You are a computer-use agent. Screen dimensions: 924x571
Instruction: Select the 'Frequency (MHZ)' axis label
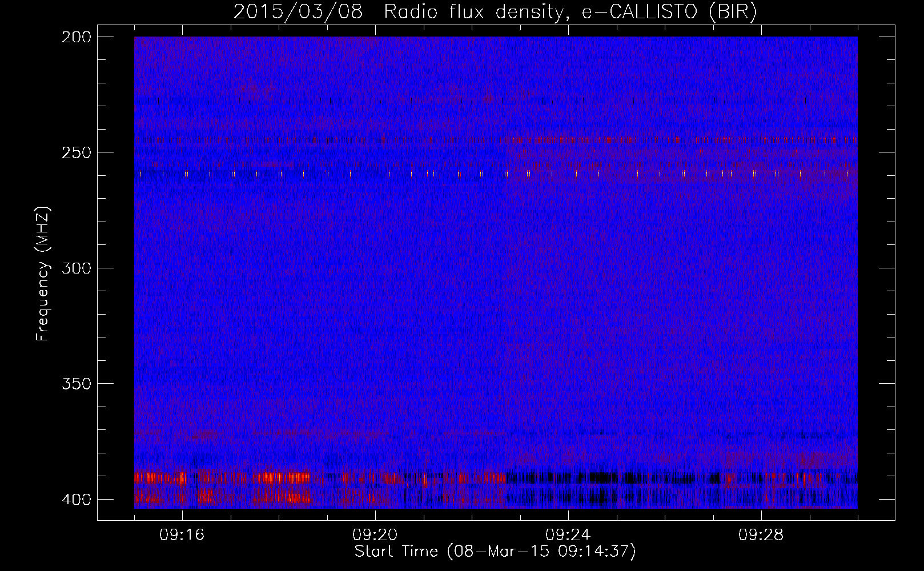point(43,274)
